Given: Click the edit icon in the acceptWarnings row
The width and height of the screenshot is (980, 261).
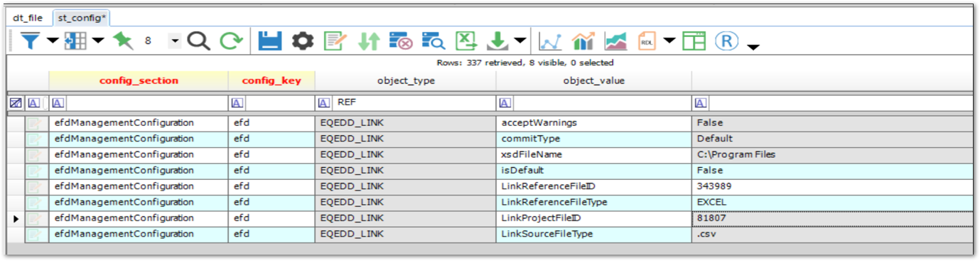Looking at the screenshot, I should [35, 123].
